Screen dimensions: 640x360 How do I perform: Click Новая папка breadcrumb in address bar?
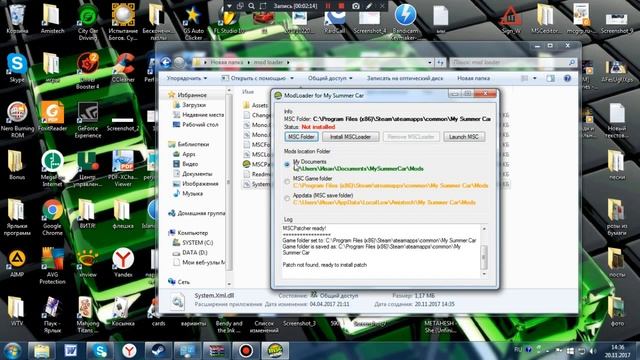227,62
